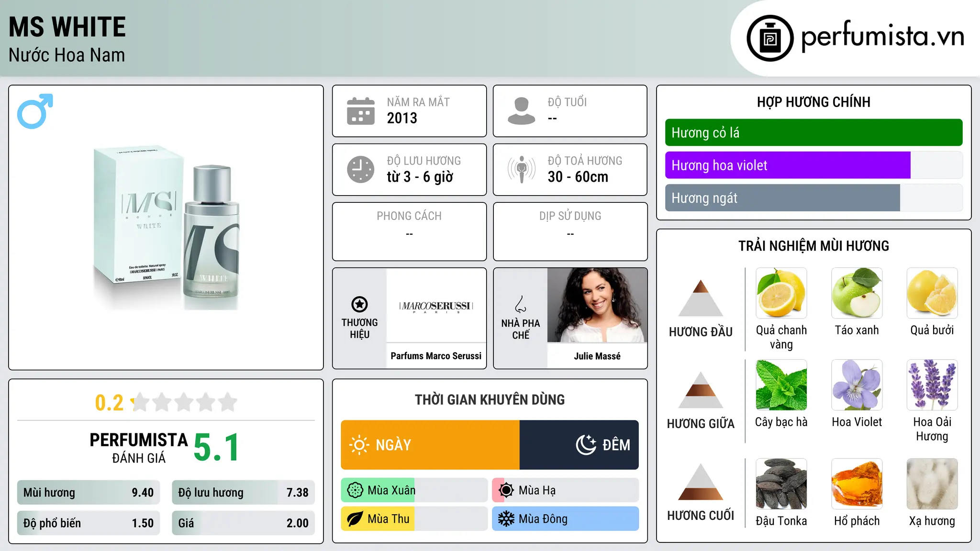The image size is (980, 551).
Task: Click the sillage icon beside Độ toả hương
Action: (x=521, y=169)
